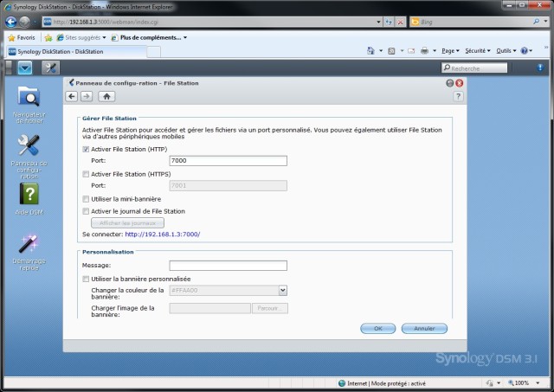The image size is (554, 392).
Task: Click the IE home page icon
Action: 370,51
